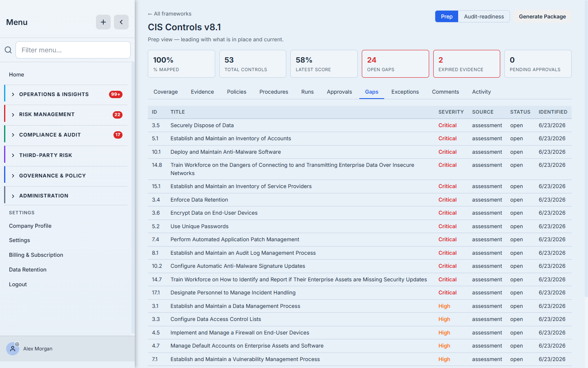Open gap 'Securely Dispose of Data'

pyautogui.click(x=202, y=126)
